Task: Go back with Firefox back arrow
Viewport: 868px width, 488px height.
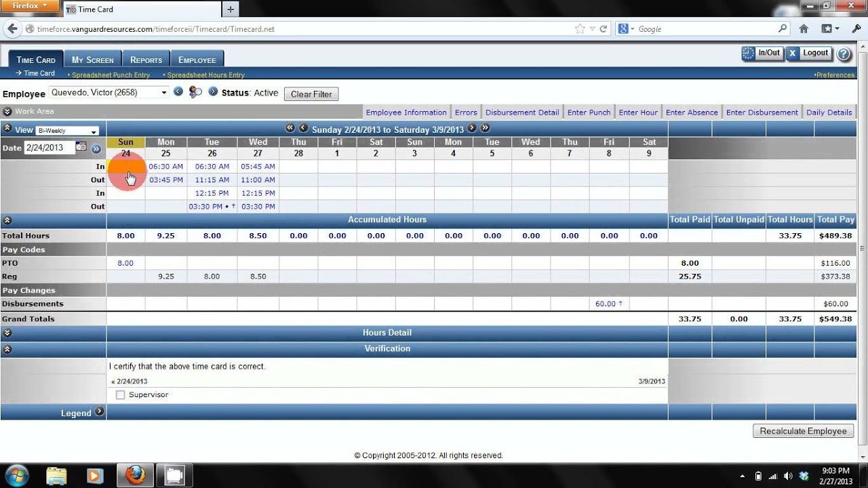Action: (x=12, y=29)
